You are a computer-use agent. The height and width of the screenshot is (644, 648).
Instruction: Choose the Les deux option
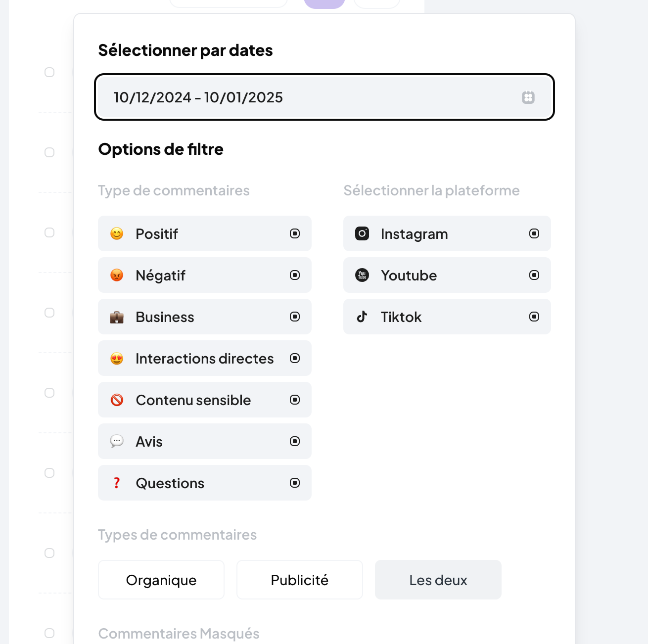tap(438, 580)
